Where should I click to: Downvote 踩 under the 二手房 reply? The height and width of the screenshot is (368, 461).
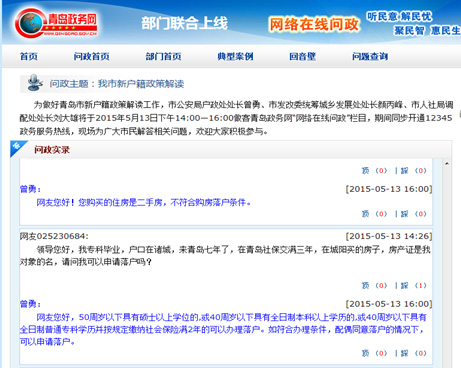click(x=404, y=214)
